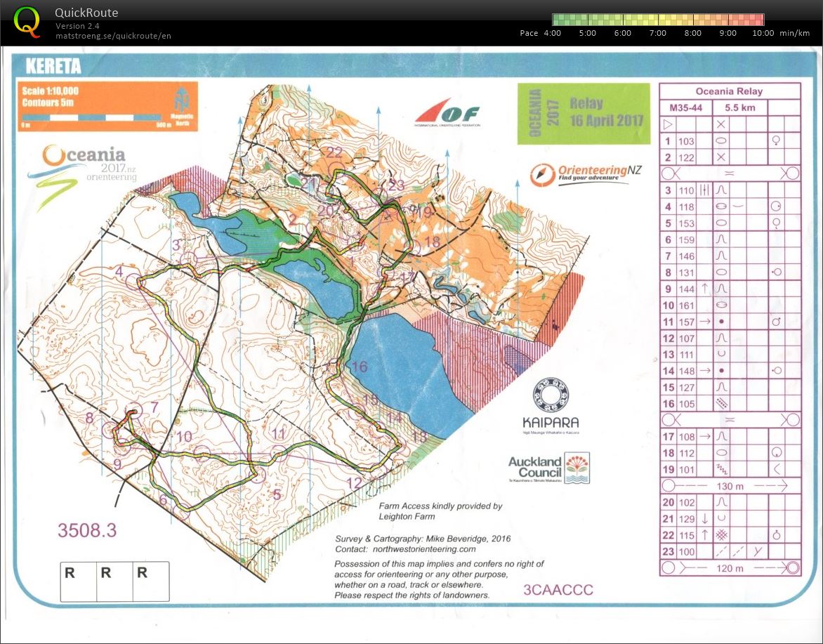Click the start triangle in control descriptions
This screenshot has width=823, height=644.
[x=668, y=124]
